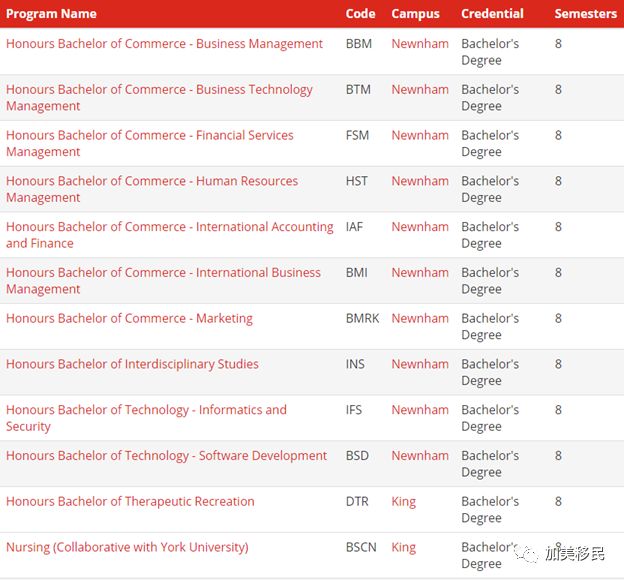Open Honours Bachelor of Commerce - Marketing link

[129, 318]
